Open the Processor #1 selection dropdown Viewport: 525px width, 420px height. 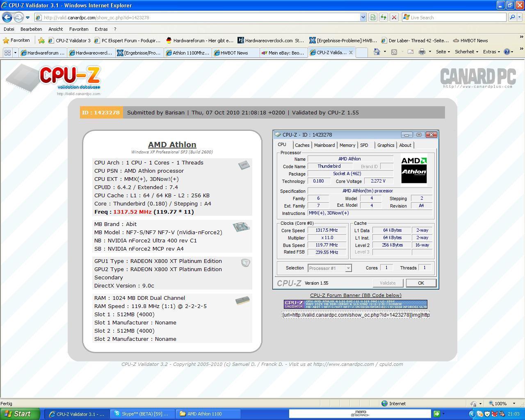329,268
